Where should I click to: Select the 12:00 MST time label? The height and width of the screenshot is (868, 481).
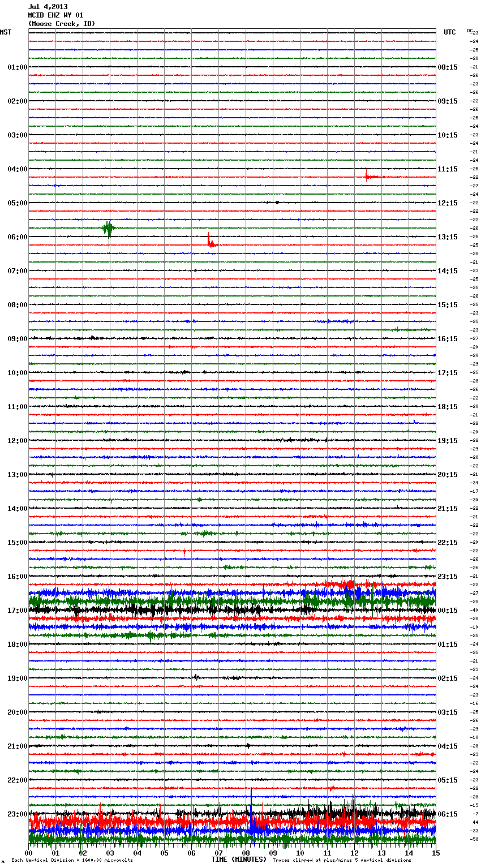(x=18, y=440)
